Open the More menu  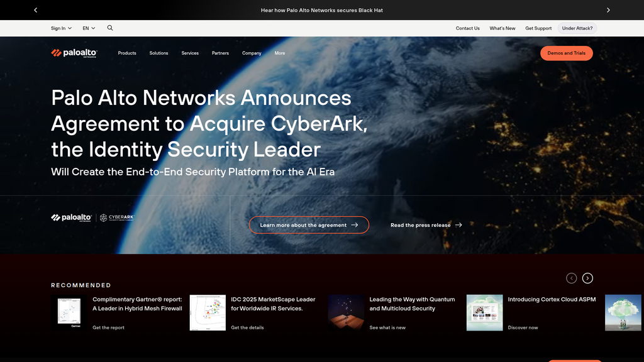point(280,53)
